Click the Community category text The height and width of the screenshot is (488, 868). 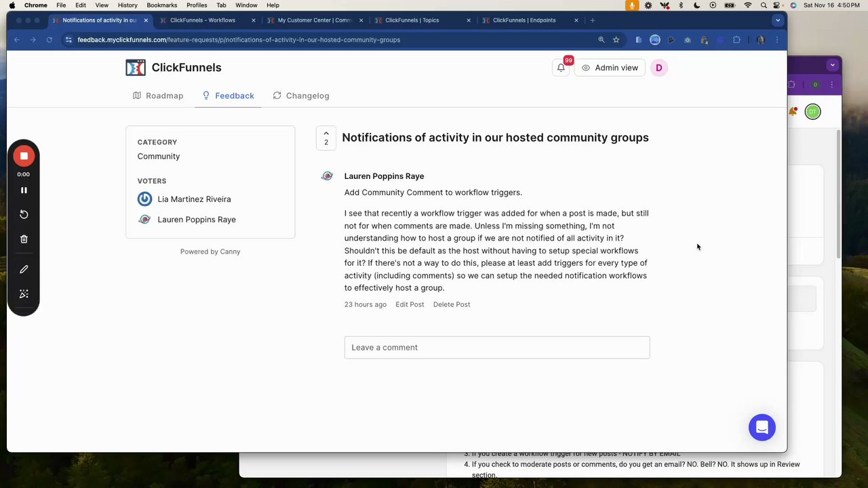pyautogui.click(x=159, y=157)
